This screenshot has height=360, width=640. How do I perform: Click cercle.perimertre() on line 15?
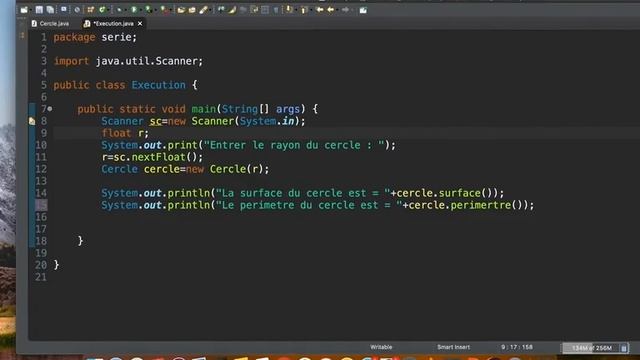(465, 205)
